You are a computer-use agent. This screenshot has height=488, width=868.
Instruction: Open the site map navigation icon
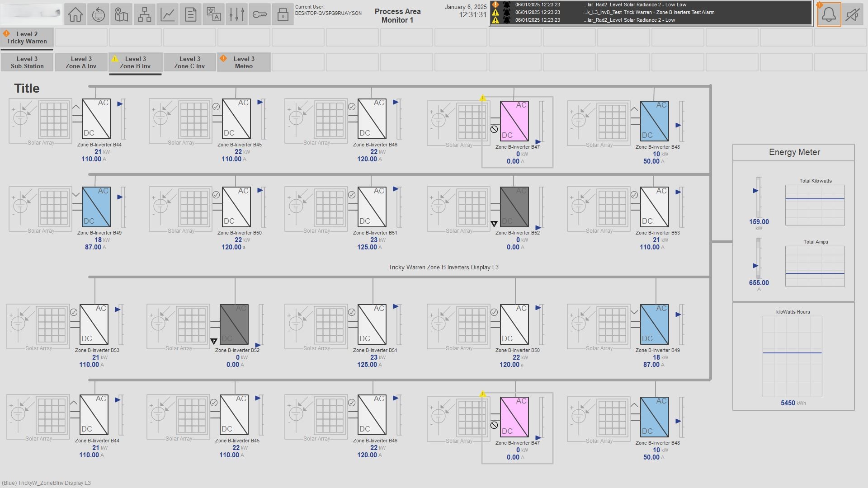click(122, 14)
